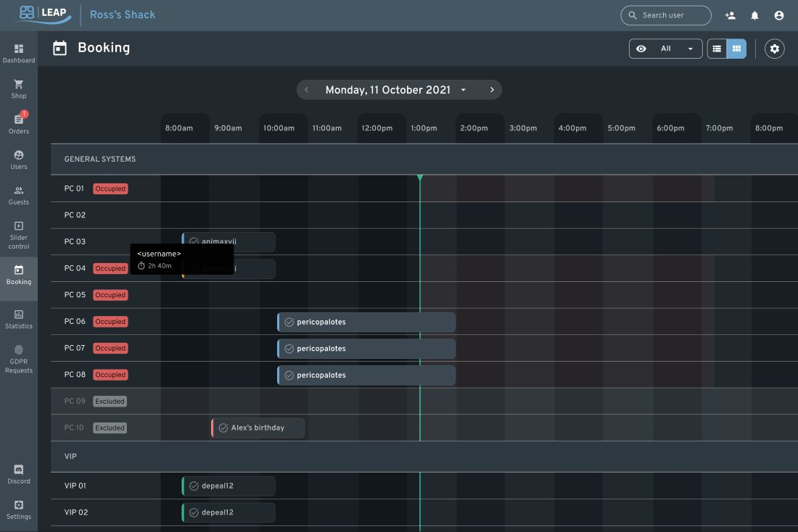Click the confirmed check icon on PC 07 booking
The width and height of the screenshot is (798, 532).
tap(289, 349)
